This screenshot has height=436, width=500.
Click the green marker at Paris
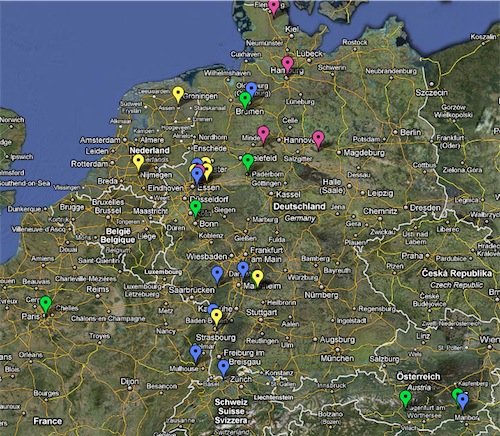point(46,304)
